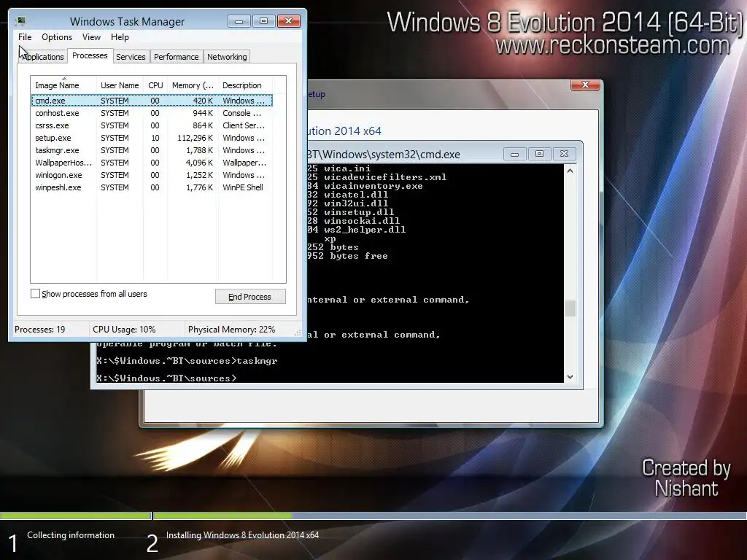Image resolution: width=747 pixels, height=560 pixels.
Task: Click the cmd.exe window close button
Action: pyautogui.click(x=564, y=154)
